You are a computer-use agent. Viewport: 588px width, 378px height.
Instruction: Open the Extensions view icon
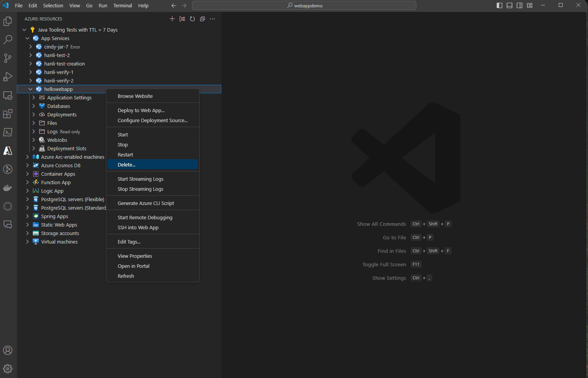point(8,114)
